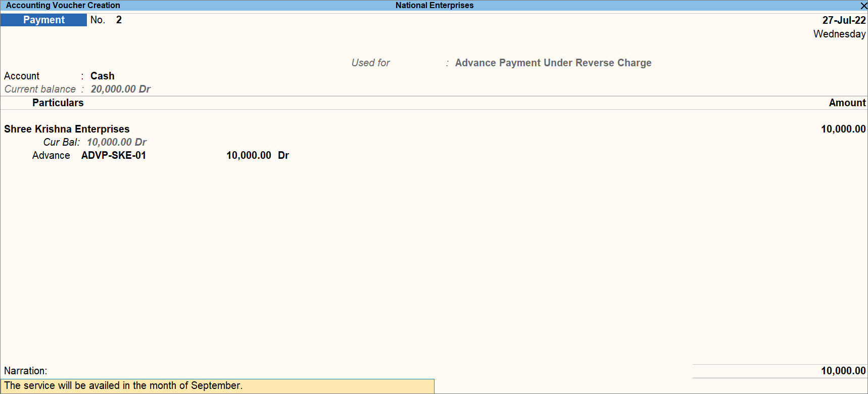868x394 pixels.
Task: Click the Account field label
Action: [22, 76]
